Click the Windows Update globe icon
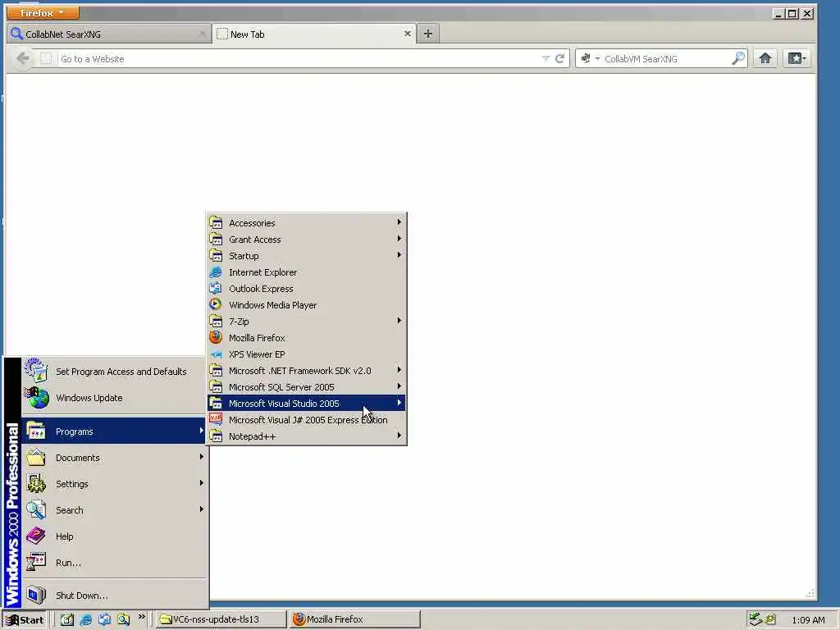This screenshot has height=630, width=840. pyautogui.click(x=36, y=398)
